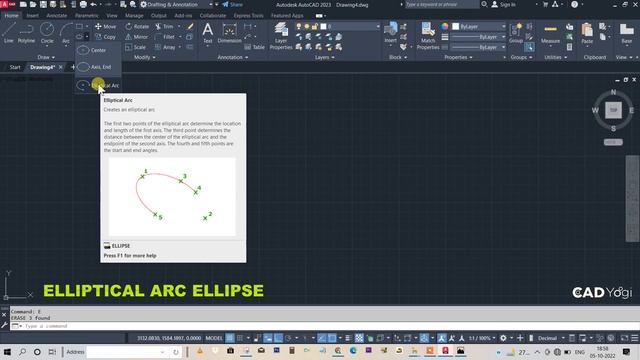The image size is (640, 360).
Task: Go to the Start file tab
Action: 15,67
